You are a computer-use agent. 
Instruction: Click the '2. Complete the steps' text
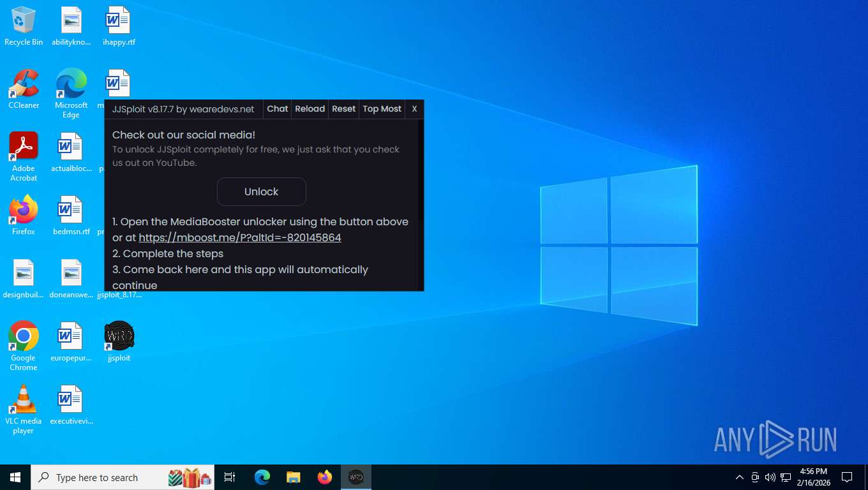[x=168, y=253]
